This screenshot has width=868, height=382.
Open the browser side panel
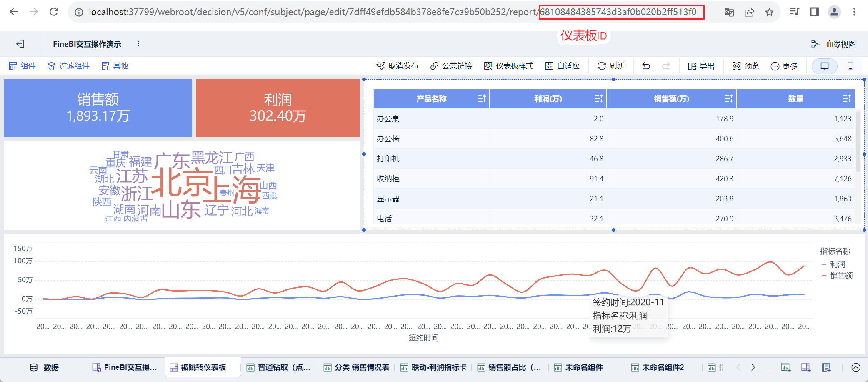coord(814,12)
